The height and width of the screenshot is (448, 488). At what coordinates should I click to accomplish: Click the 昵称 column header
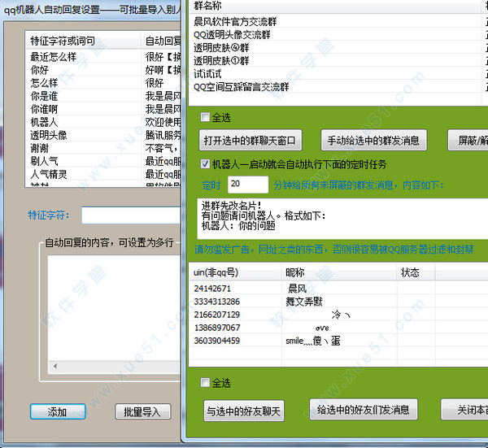(339, 272)
